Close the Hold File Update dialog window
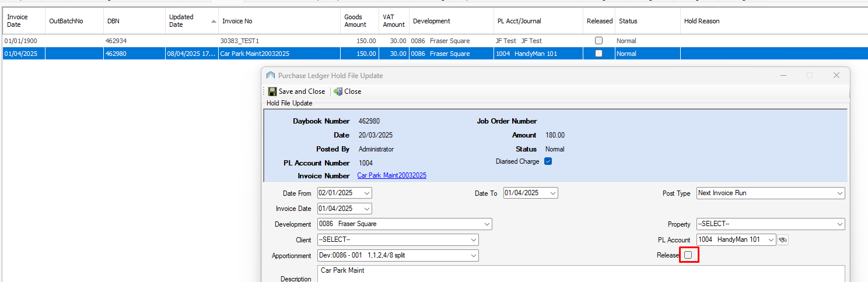 pos(836,76)
